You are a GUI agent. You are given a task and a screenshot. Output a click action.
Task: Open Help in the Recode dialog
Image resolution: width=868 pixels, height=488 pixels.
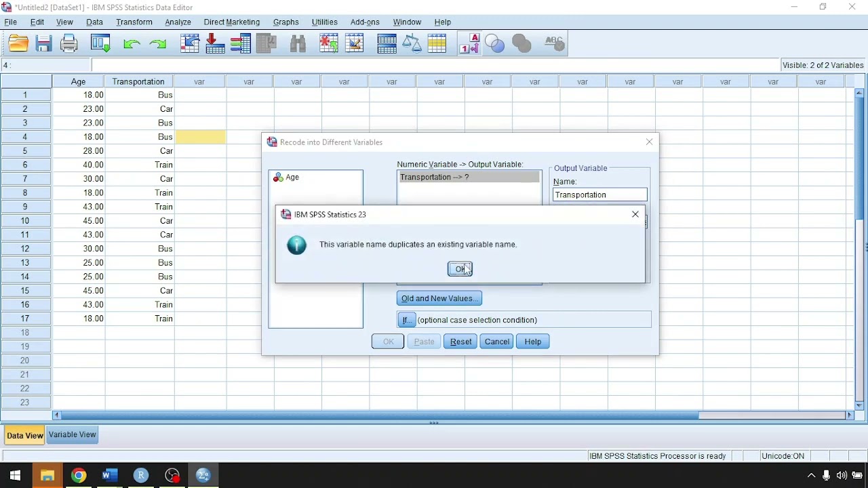point(533,342)
